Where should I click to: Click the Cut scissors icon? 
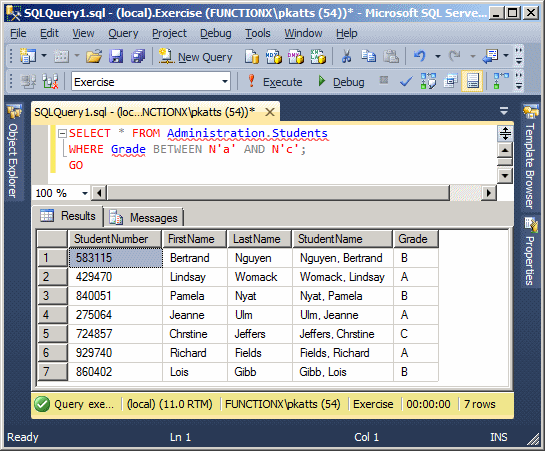(346, 56)
